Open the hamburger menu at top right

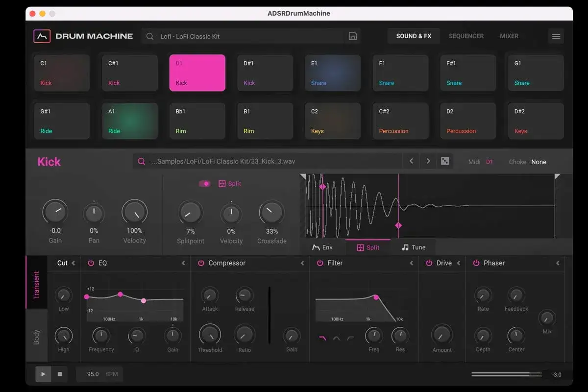[x=556, y=36]
